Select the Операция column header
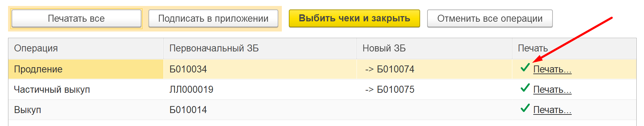The image size is (644, 126). click(x=86, y=48)
